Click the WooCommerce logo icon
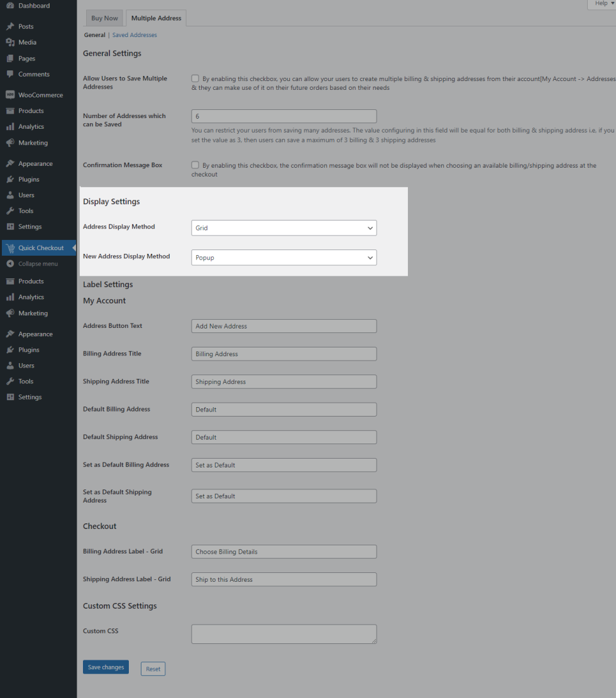The image size is (616, 698). tap(10, 95)
